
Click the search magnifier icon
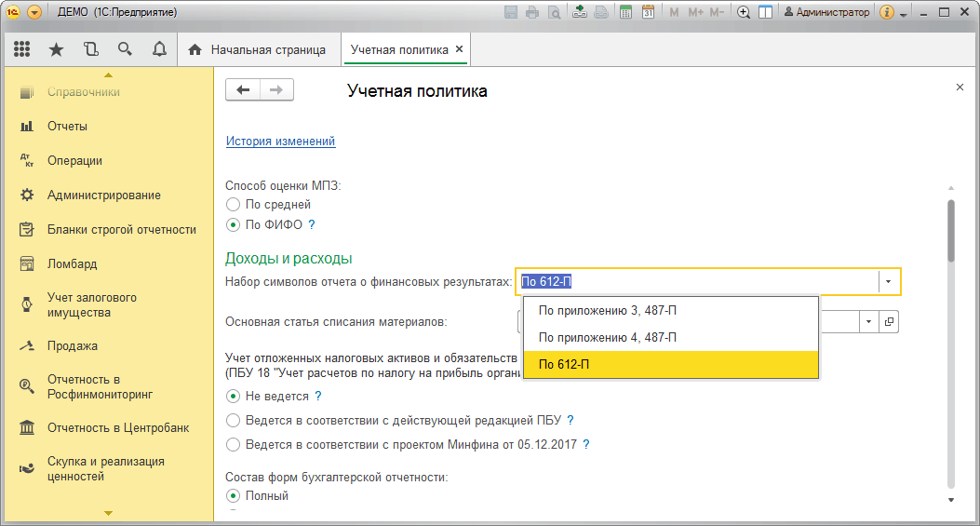125,49
